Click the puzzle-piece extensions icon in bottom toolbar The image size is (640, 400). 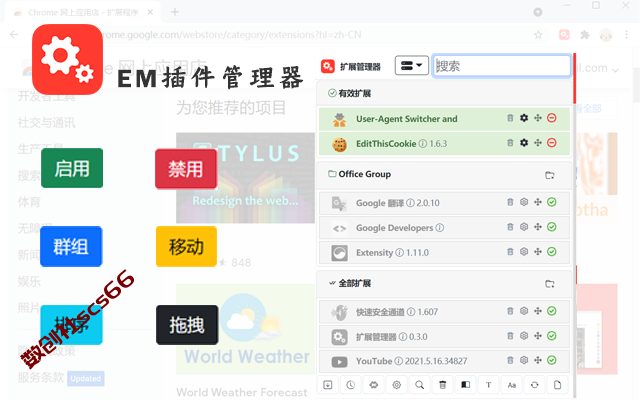point(373,384)
